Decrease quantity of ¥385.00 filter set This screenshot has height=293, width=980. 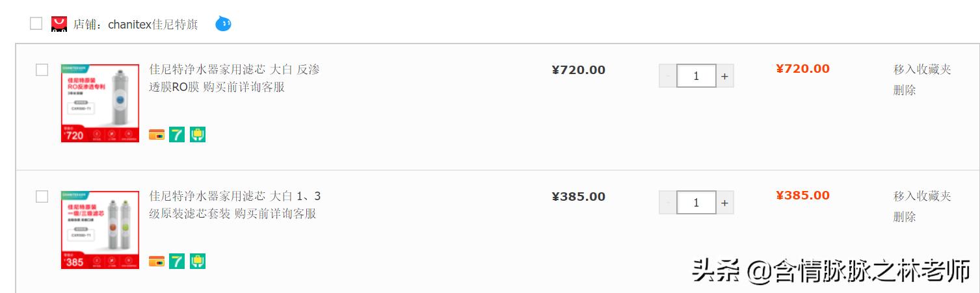pos(667,203)
